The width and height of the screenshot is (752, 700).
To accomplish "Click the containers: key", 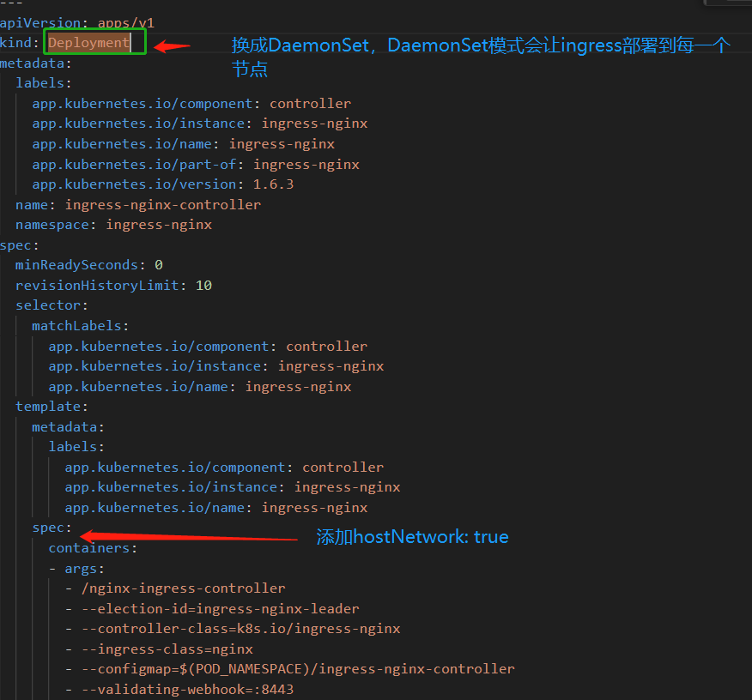I will (92, 547).
